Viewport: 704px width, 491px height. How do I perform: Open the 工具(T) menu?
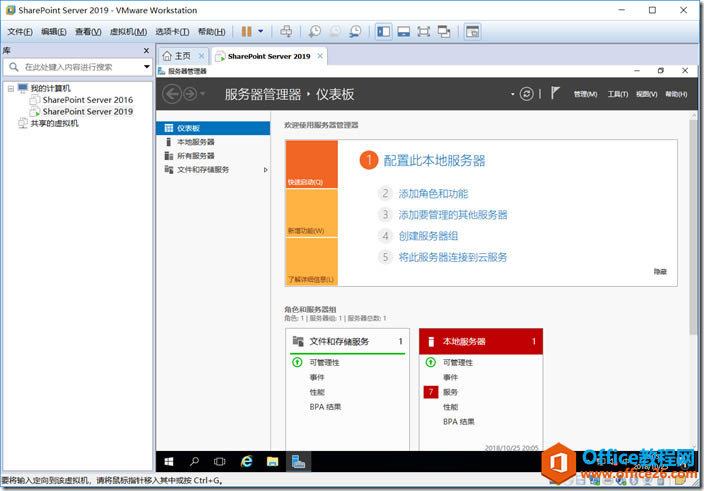[618, 94]
